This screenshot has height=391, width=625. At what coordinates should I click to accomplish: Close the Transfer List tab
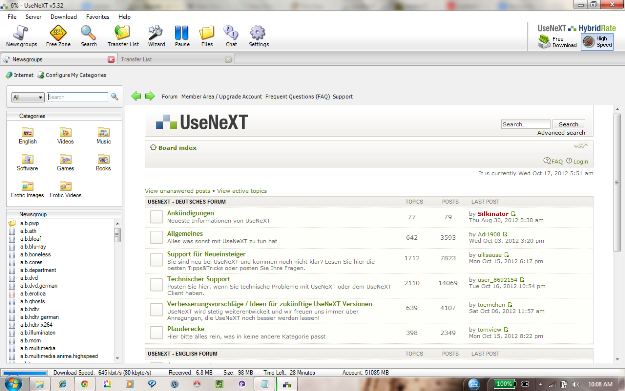pos(228,59)
